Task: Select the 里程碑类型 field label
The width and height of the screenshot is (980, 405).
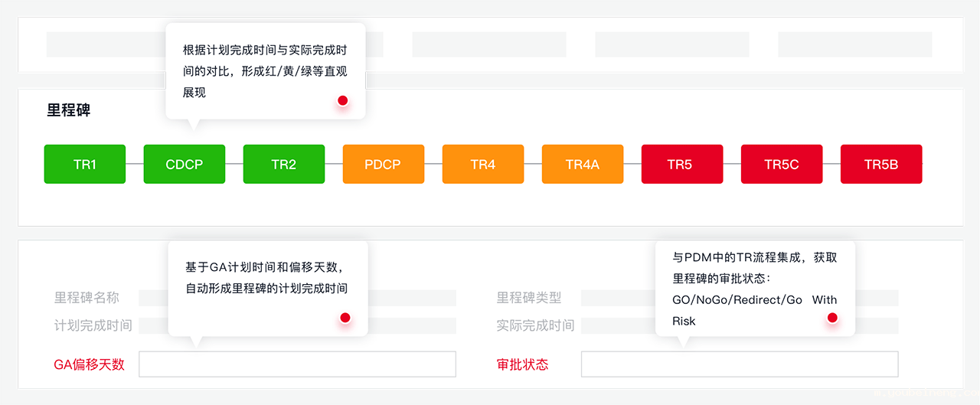Action: point(529,298)
